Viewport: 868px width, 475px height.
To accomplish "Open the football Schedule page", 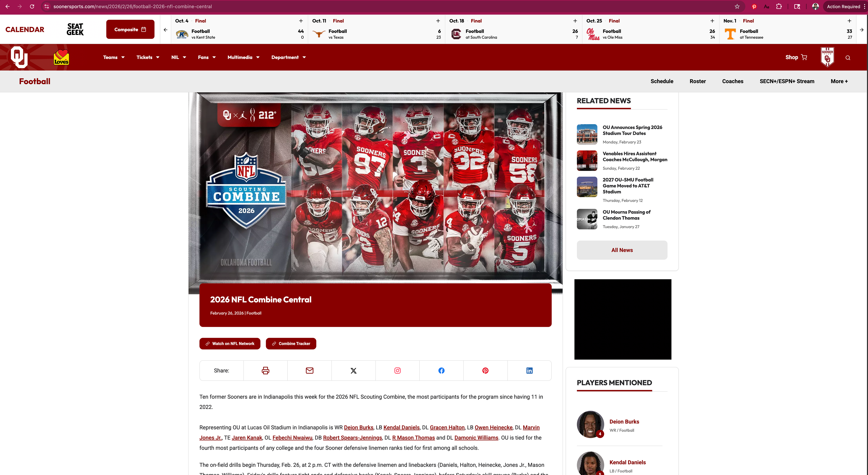I will coord(662,81).
